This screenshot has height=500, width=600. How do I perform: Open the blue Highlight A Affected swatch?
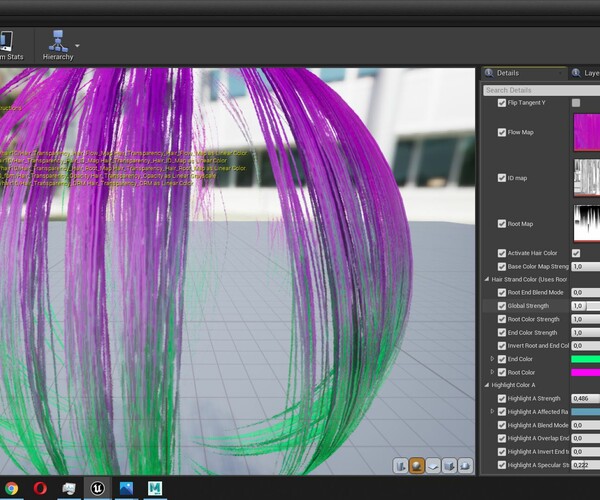(585, 412)
